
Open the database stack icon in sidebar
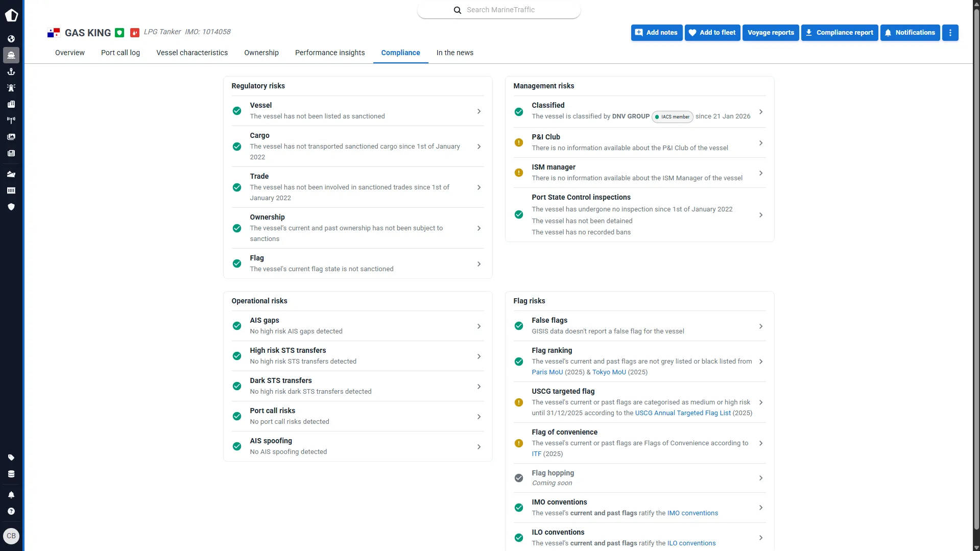[x=11, y=474]
